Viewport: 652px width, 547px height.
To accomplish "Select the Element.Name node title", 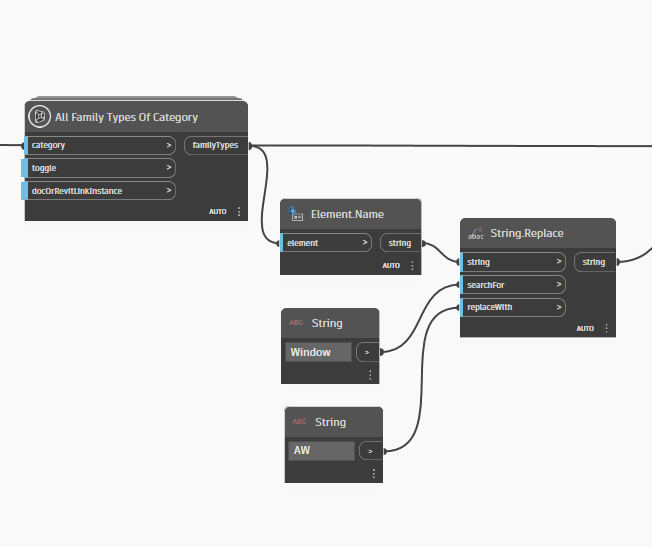I will tap(348, 214).
